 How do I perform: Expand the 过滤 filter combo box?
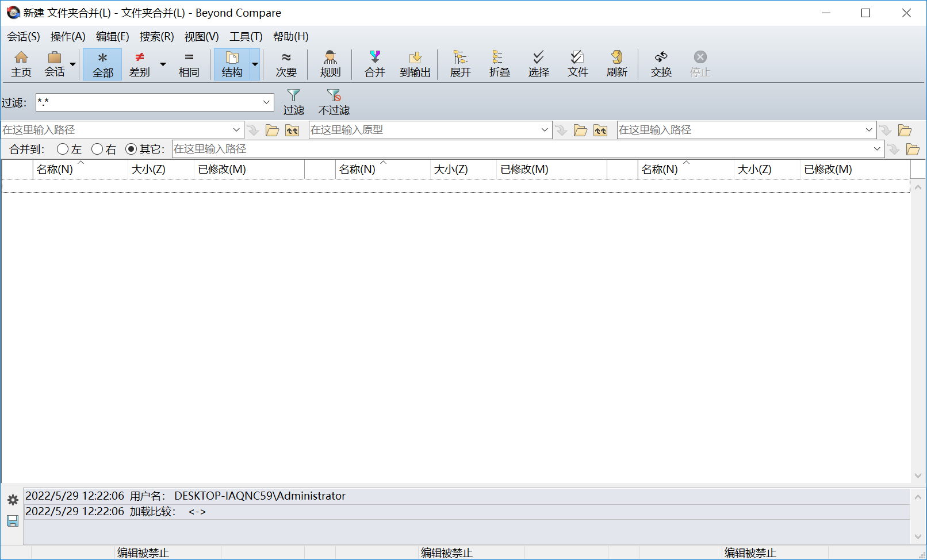pyautogui.click(x=266, y=102)
